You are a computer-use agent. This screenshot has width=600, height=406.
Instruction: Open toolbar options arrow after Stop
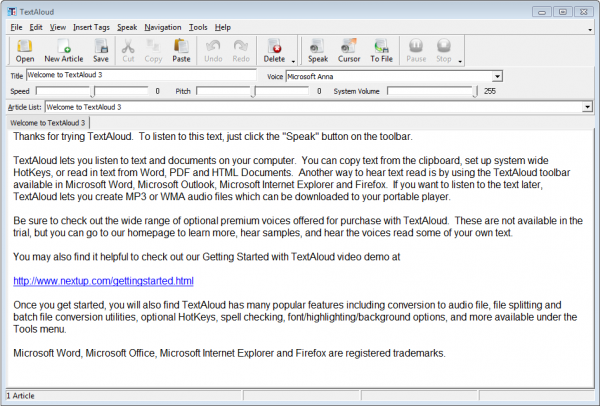click(460, 61)
